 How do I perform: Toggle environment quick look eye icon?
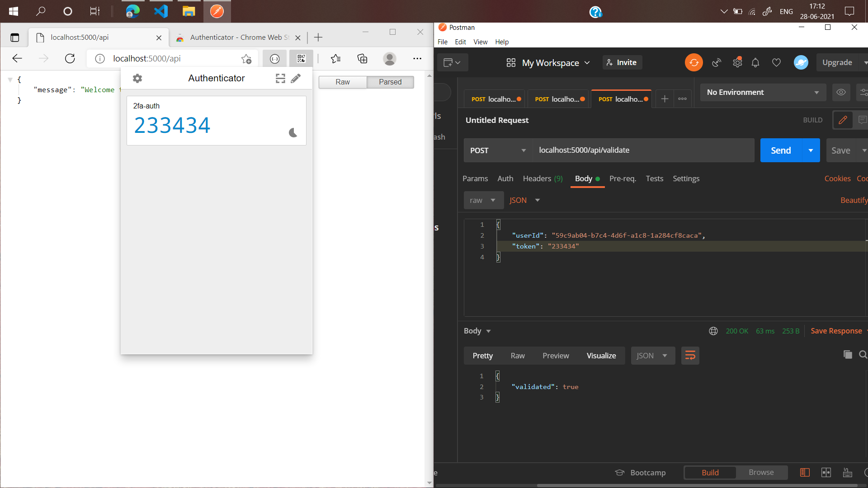[x=841, y=92]
